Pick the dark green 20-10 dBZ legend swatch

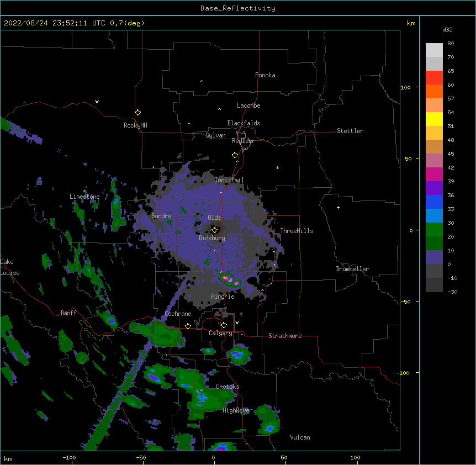pyautogui.click(x=434, y=244)
